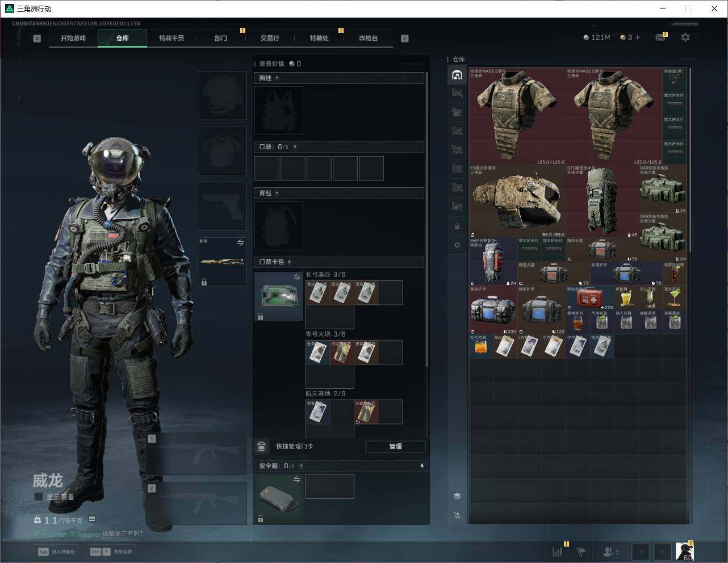Select the empty pistol slot
728x563 pixels.
tap(222, 206)
